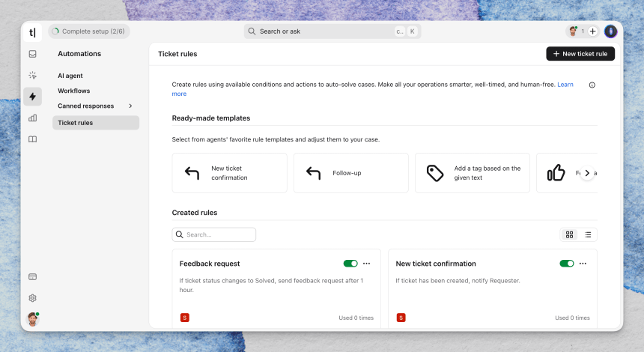Open more options for Feedback request rule

coord(366,264)
